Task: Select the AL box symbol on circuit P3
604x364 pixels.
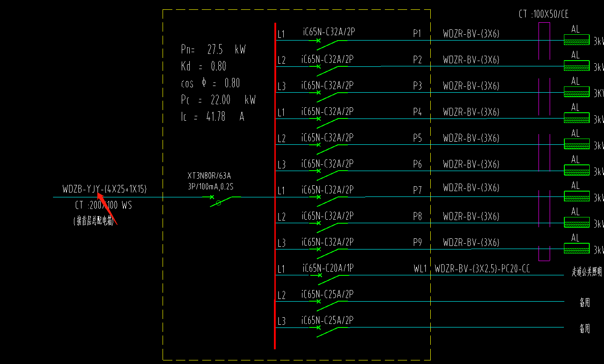Action: point(576,92)
